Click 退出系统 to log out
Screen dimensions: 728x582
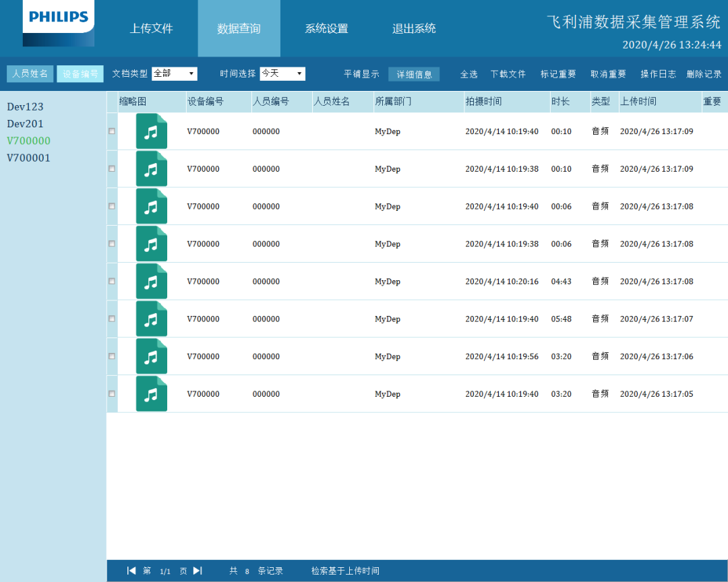tap(414, 28)
